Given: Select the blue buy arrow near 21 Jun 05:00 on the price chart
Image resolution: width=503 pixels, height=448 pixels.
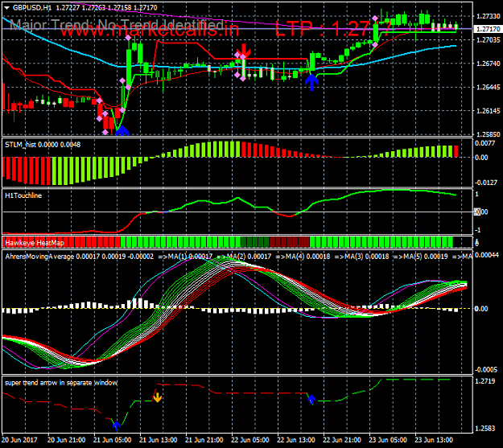Looking at the screenshot, I should click(x=122, y=130).
